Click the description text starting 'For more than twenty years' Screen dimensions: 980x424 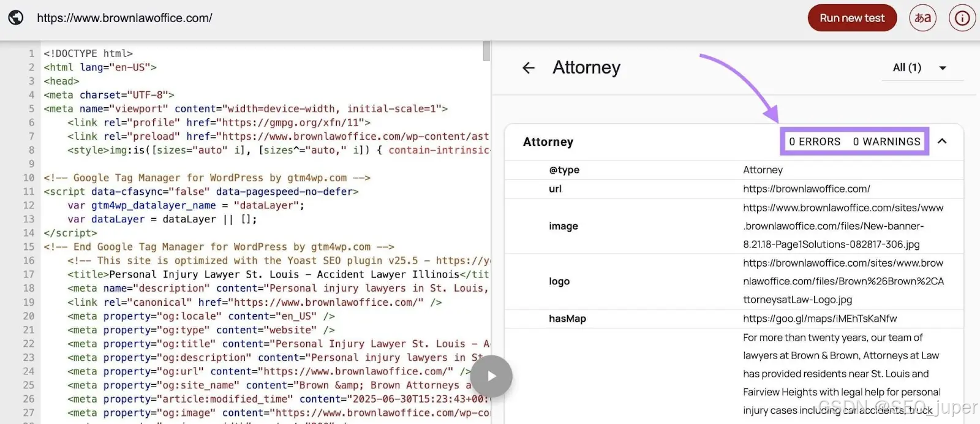coord(842,374)
